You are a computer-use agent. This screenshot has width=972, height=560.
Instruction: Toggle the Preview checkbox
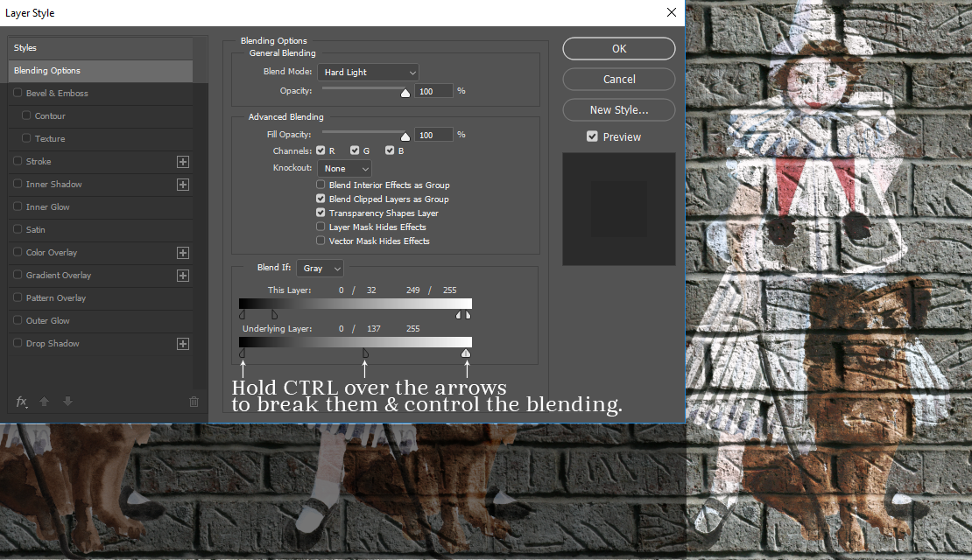(x=592, y=136)
